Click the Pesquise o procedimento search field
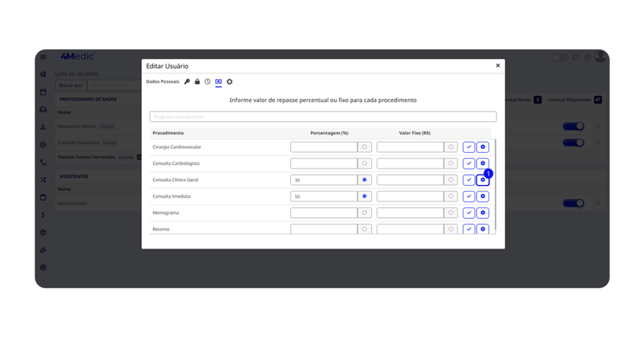The height and width of the screenshot is (338, 644). 323,117
